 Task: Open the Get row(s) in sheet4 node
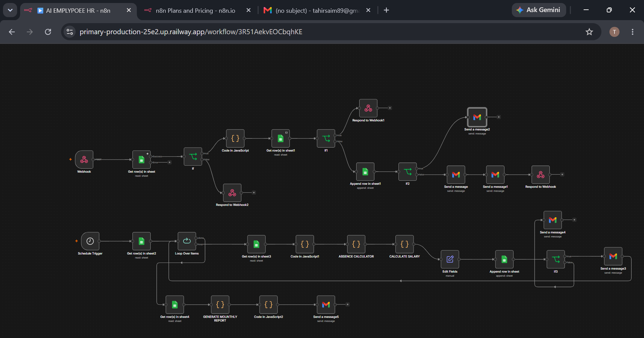pos(175,304)
